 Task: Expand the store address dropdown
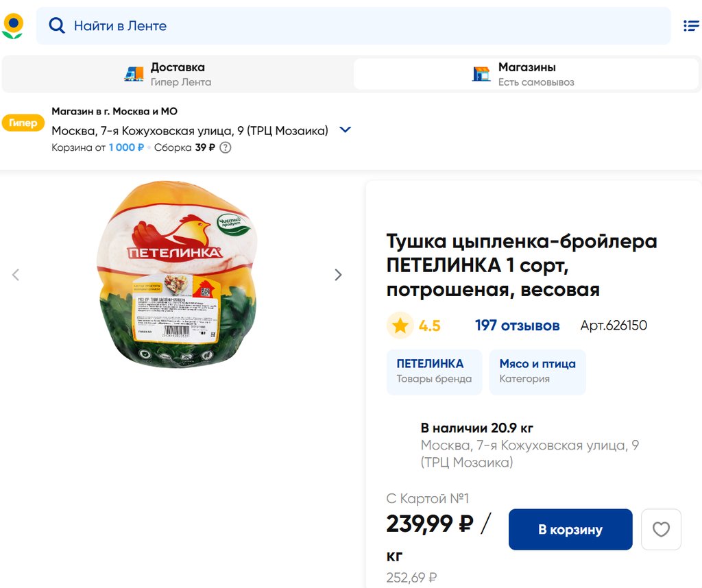tap(346, 130)
